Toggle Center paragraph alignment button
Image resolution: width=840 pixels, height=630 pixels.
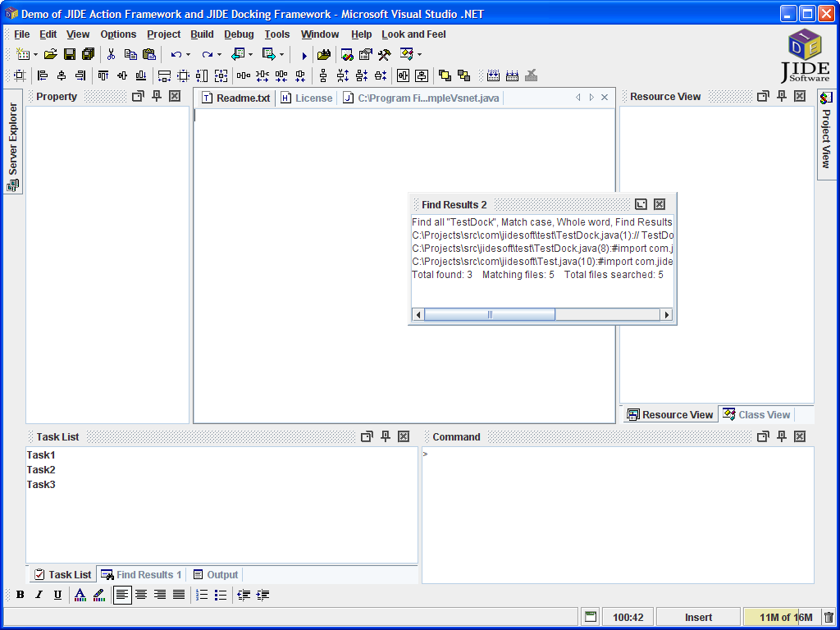click(x=141, y=595)
